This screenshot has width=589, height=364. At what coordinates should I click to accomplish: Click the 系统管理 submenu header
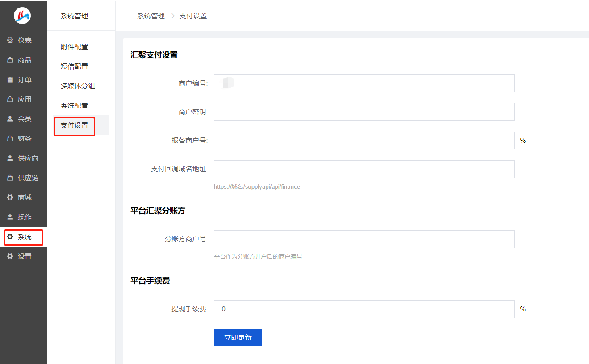(x=74, y=16)
